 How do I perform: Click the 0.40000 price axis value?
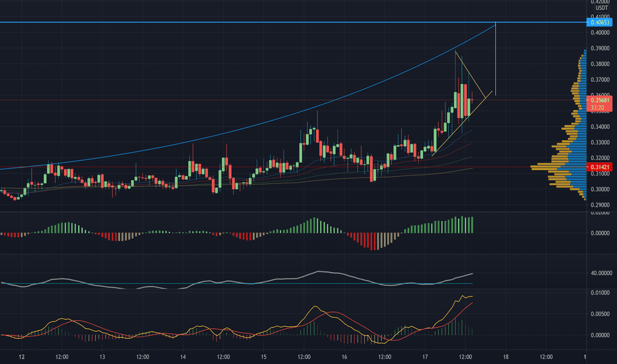600,32
